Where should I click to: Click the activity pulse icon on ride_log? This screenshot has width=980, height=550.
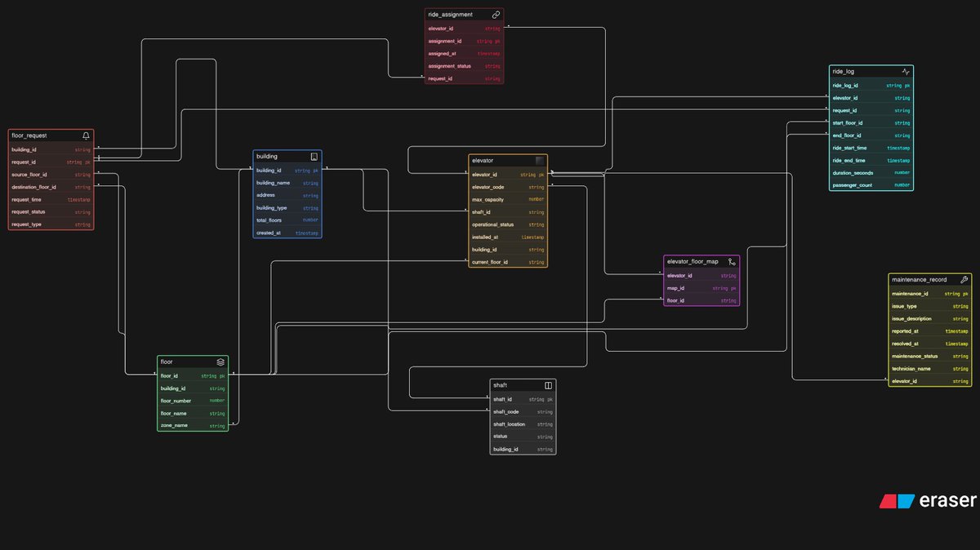(x=906, y=72)
